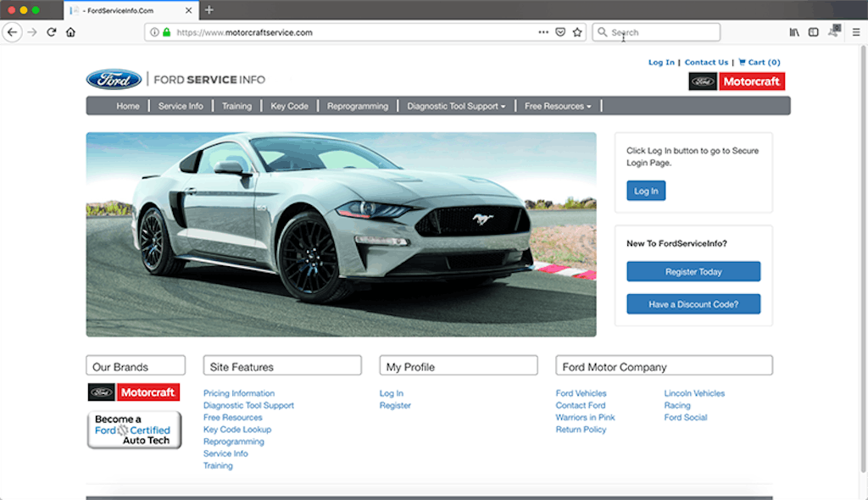Screen dimensions: 868x500
Task: Click Log In under My Profile
Action: (392, 393)
